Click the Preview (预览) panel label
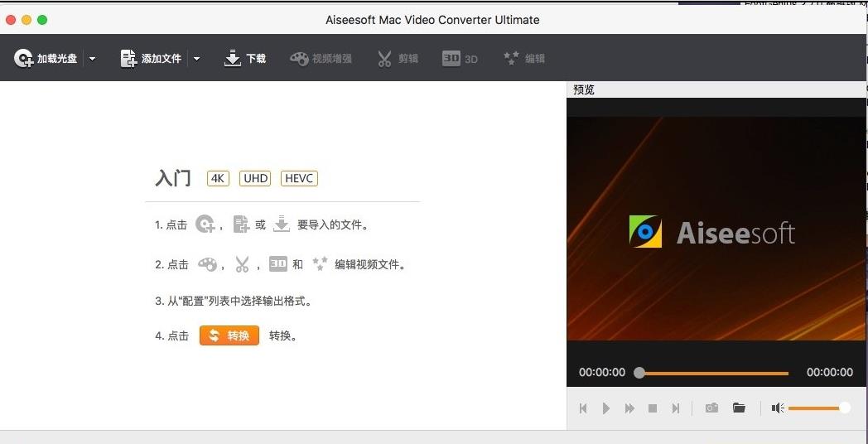 click(x=584, y=90)
